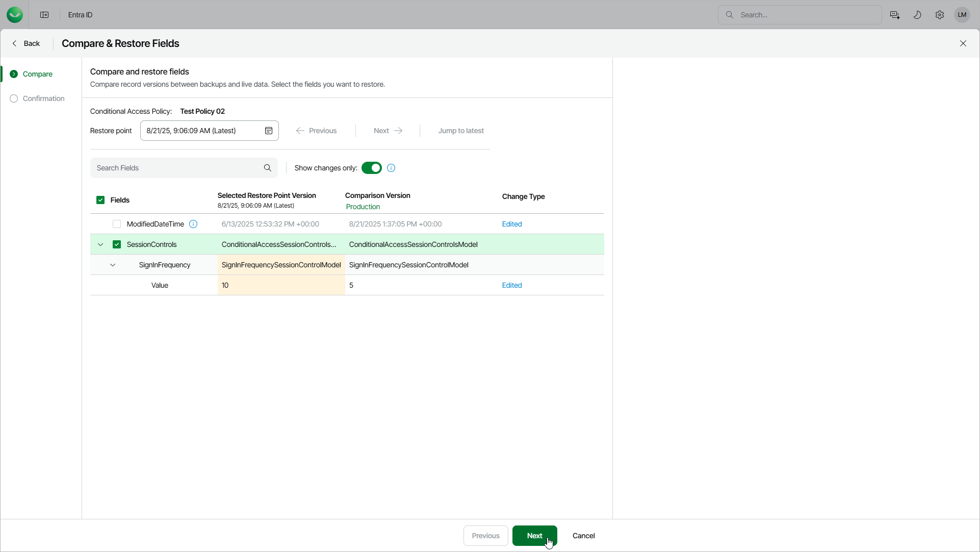980x552 pixels.
Task: Turn off Show changes only toggle
Action: coord(371,168)
